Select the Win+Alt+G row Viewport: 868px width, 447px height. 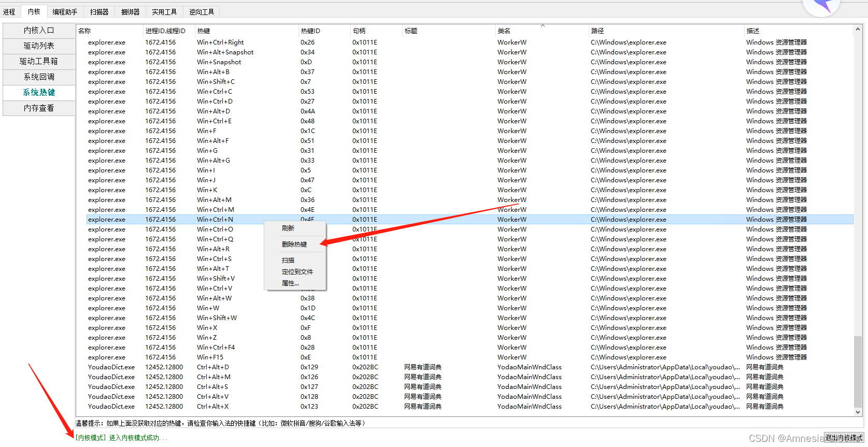(x=469, y=161)
